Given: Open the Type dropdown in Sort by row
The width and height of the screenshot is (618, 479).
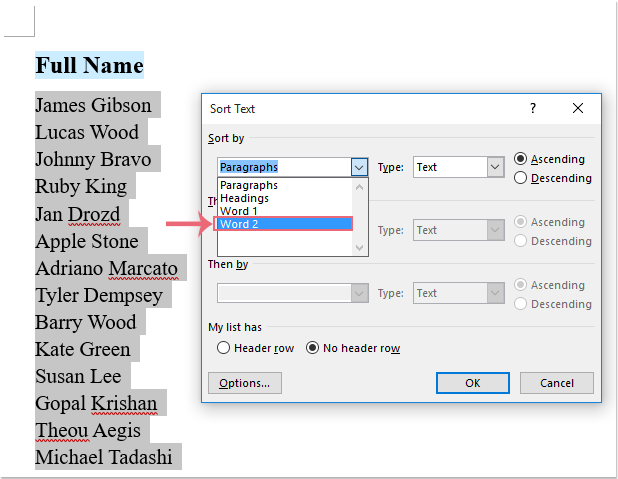Looking at the screenshot, I should tap(494, 167).
